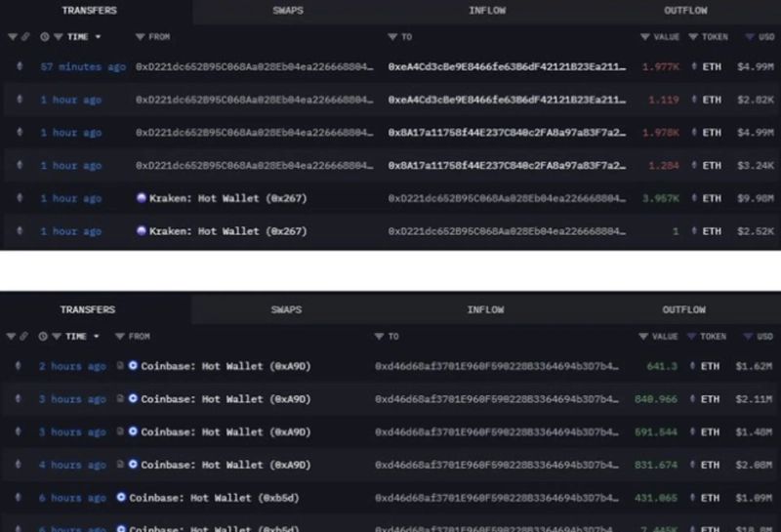
Task: Click the link chain icon in upper table header
Action: (26, 36)
